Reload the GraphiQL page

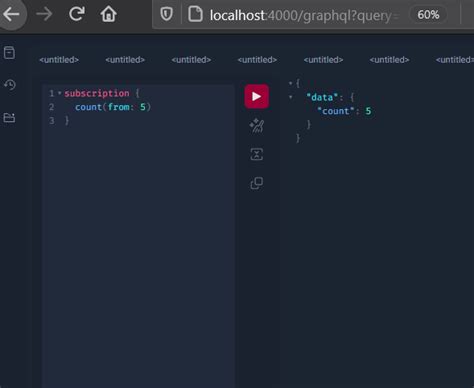pos(76,14)
